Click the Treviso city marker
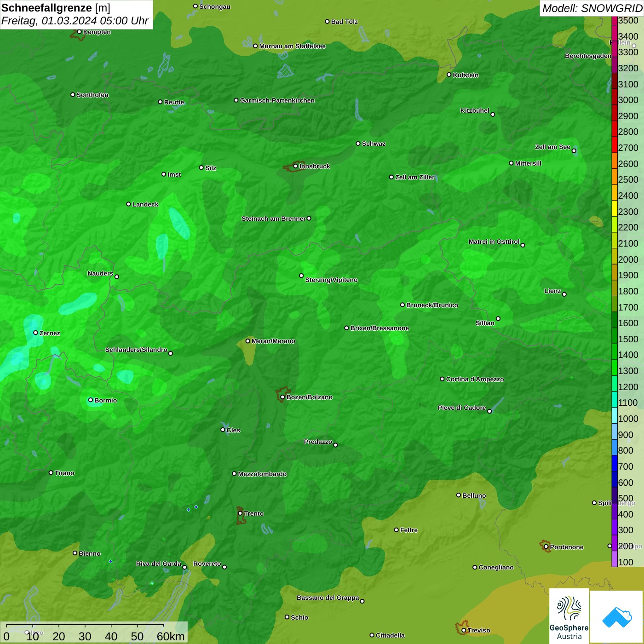644x644 pixels. pyautogui.click(x=464, y=630)
